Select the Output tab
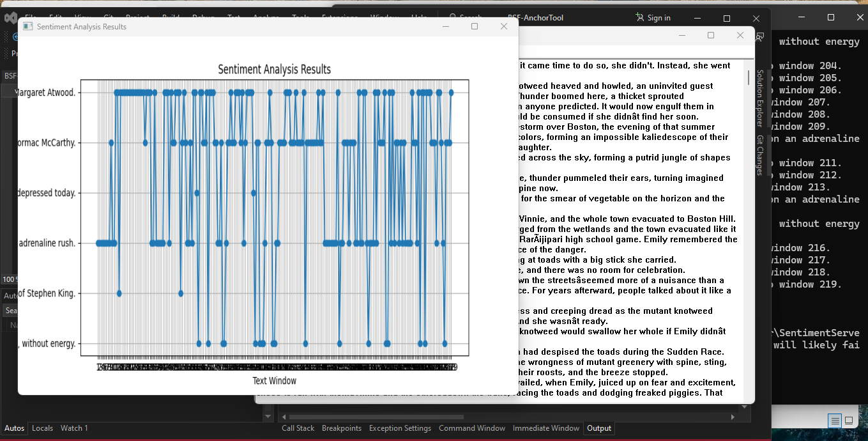Viewport: 868px width, 441px height. 599,428
